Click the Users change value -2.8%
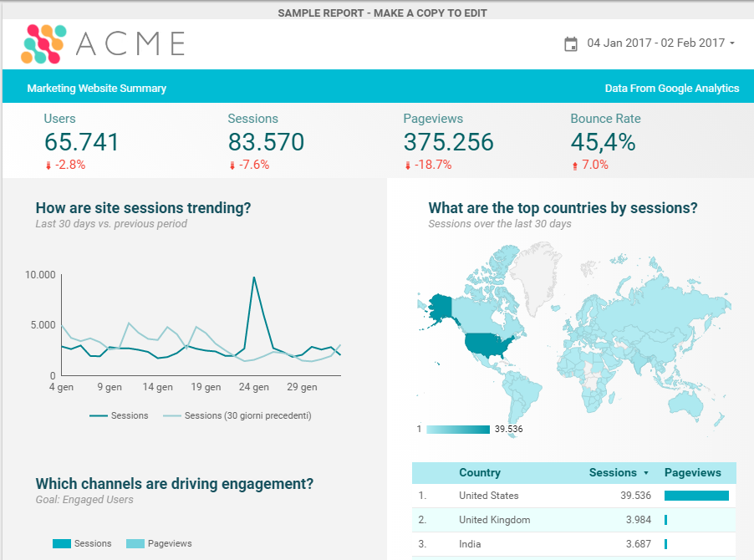 click(x=70, y=165)
